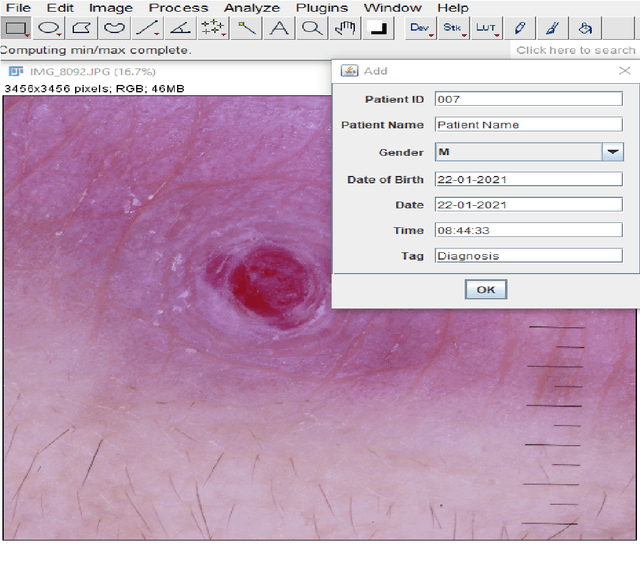This screenshot has width=640, height=562.
Task: Click the Tag field containing Diagnosis
Action: pyautogui.click(x=528, y=256)
